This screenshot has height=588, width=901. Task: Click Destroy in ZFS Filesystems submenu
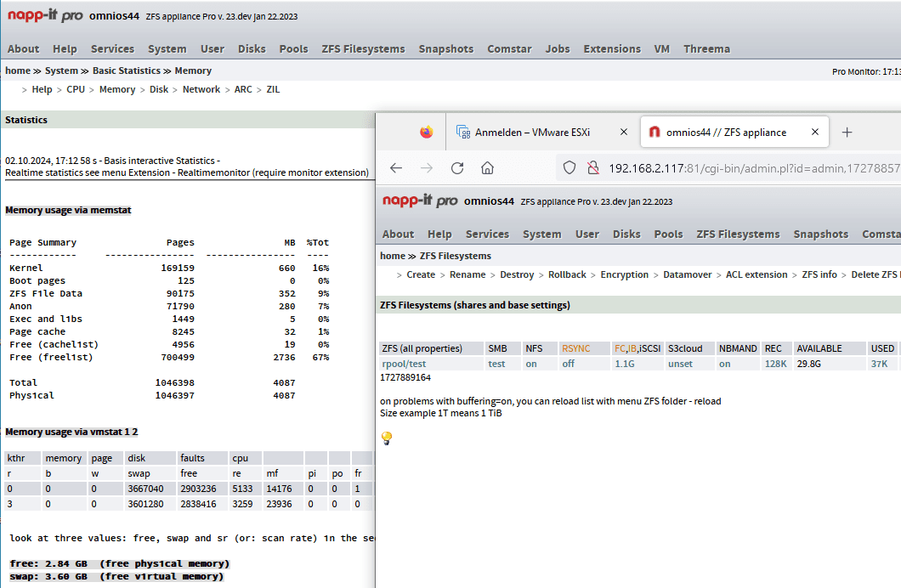click(517, 274)
